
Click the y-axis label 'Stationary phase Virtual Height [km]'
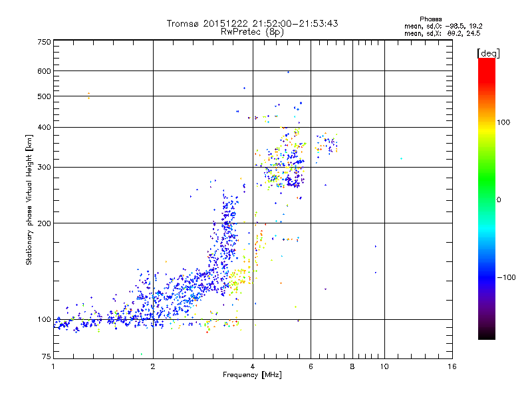pos(29,200)
